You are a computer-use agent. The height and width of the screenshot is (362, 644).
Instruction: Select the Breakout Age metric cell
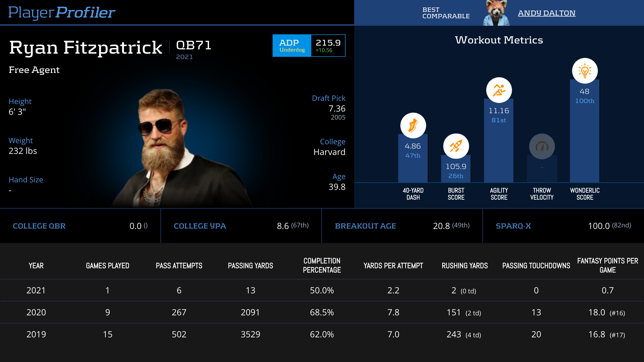point(402,226)
